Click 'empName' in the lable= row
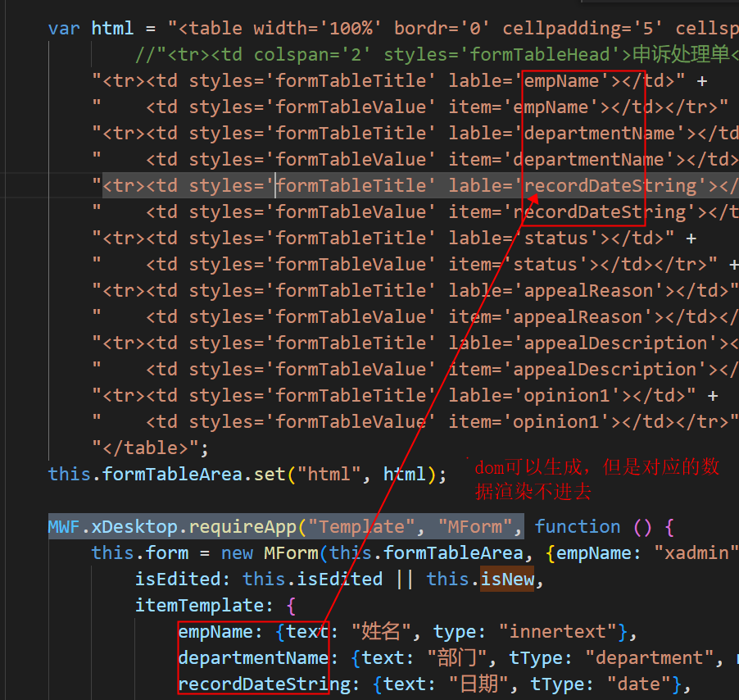 [x=561, y=81]
